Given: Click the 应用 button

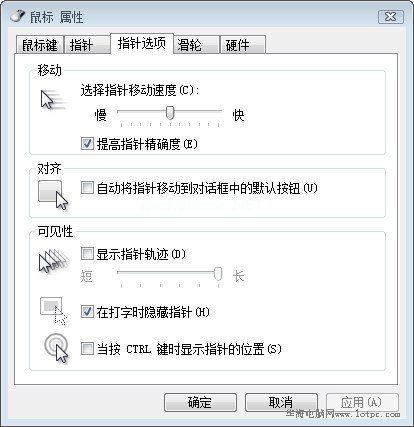Looking at the screenshot, I should (x=362, y=402).
